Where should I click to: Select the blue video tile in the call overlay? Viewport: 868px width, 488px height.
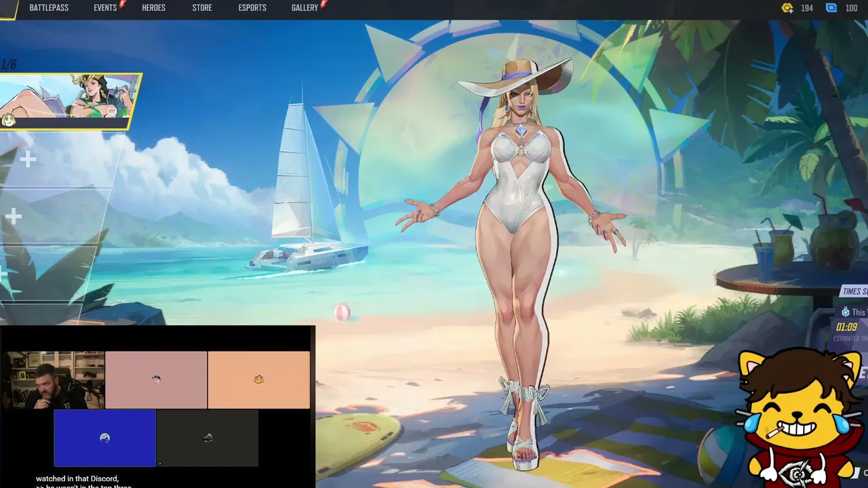105,438
